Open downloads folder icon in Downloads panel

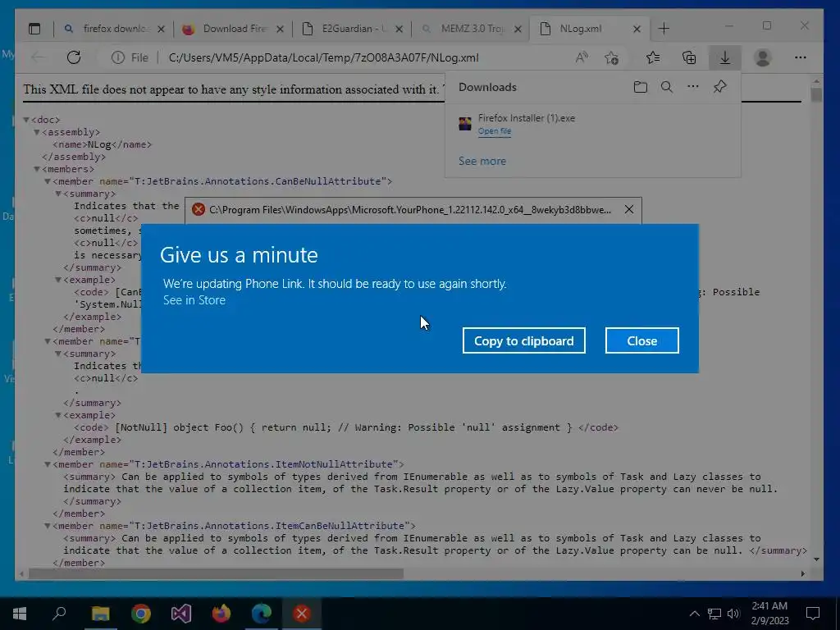pyautogui.click(x=640, y=87)
